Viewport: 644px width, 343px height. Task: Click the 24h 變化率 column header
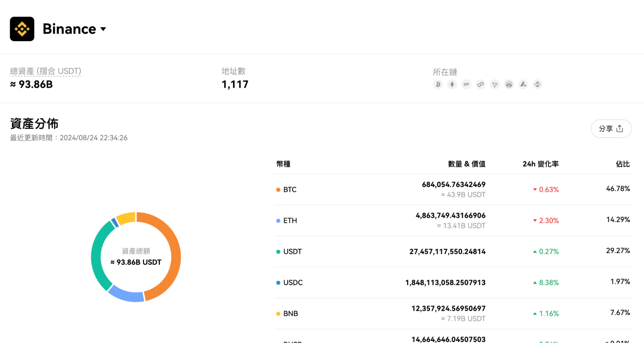tap(541, 164)
